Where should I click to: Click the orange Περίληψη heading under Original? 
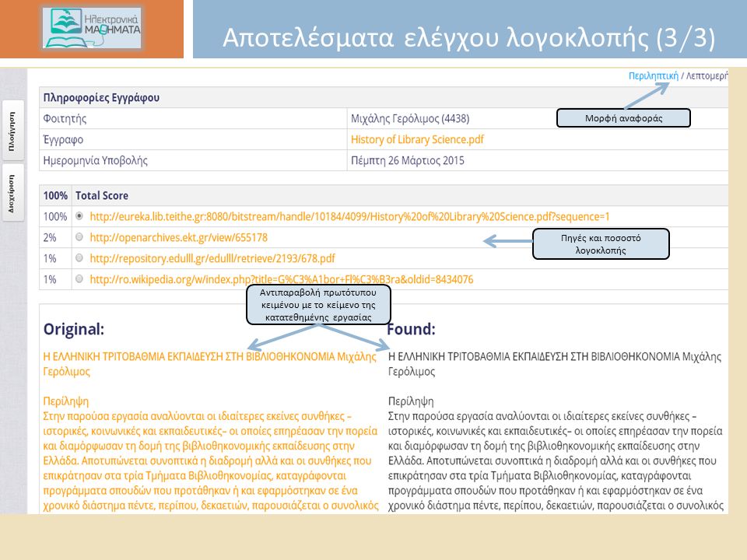[x=65, y=401]
